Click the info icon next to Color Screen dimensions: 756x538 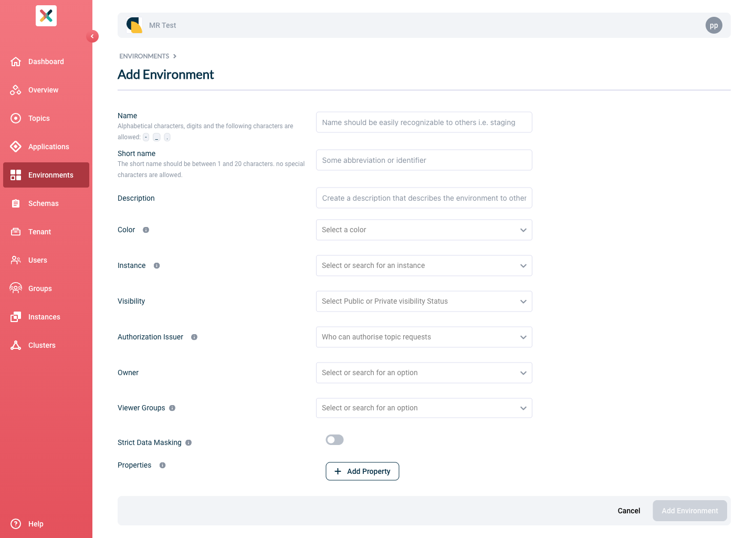(x=146, y=230)
